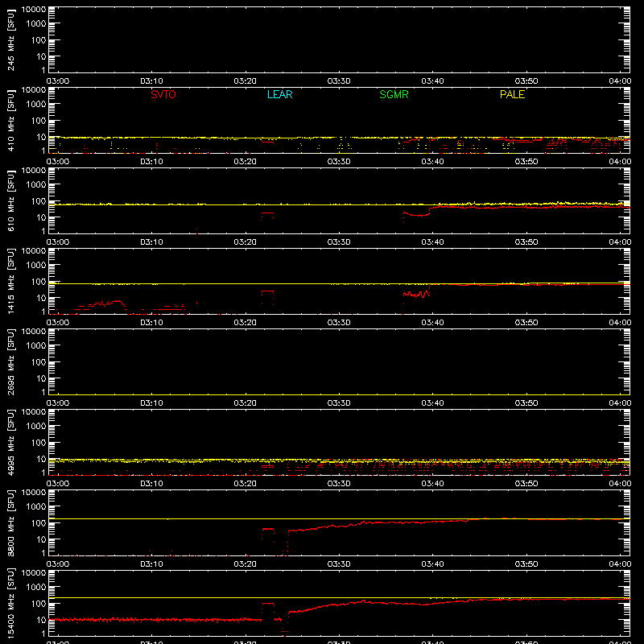Viewport: 644px width, 644px height.
Task: Click 03:40 time label below 410 MHz panel
Action: [432, 162]
